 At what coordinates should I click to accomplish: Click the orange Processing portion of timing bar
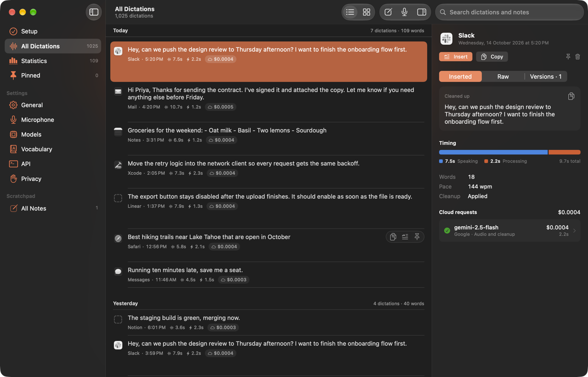565,152
